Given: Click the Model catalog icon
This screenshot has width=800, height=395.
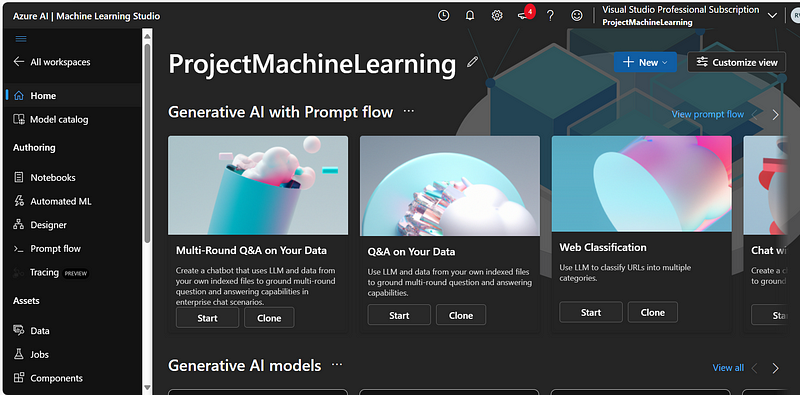Looking at the screenshot, I should [19, 119].
